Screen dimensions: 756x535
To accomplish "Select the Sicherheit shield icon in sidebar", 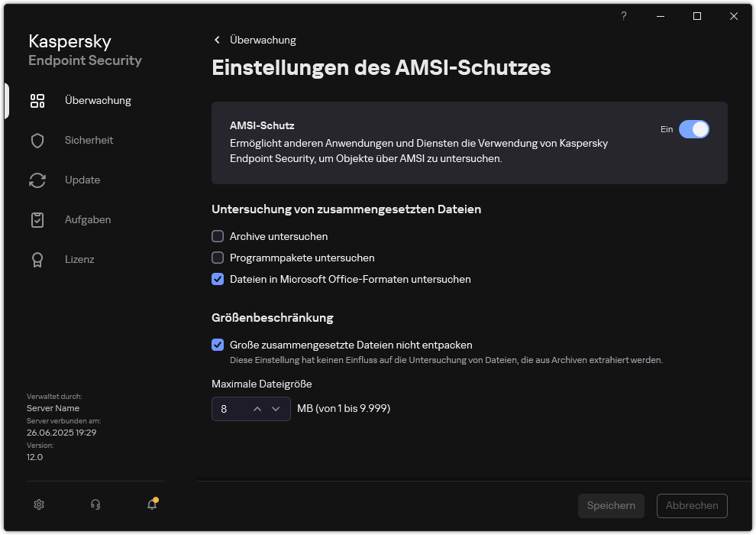I will (x=37, y=140).
